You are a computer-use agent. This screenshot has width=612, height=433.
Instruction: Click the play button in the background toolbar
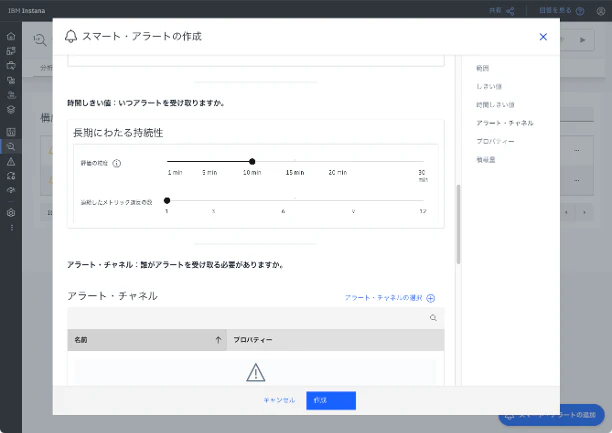(x=583, y=40)
